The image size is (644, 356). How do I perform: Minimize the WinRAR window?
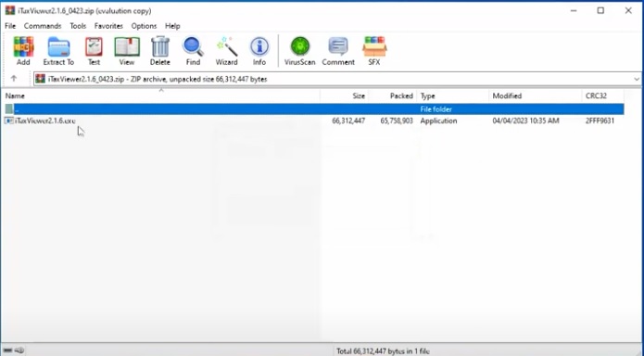coord(574,11)
